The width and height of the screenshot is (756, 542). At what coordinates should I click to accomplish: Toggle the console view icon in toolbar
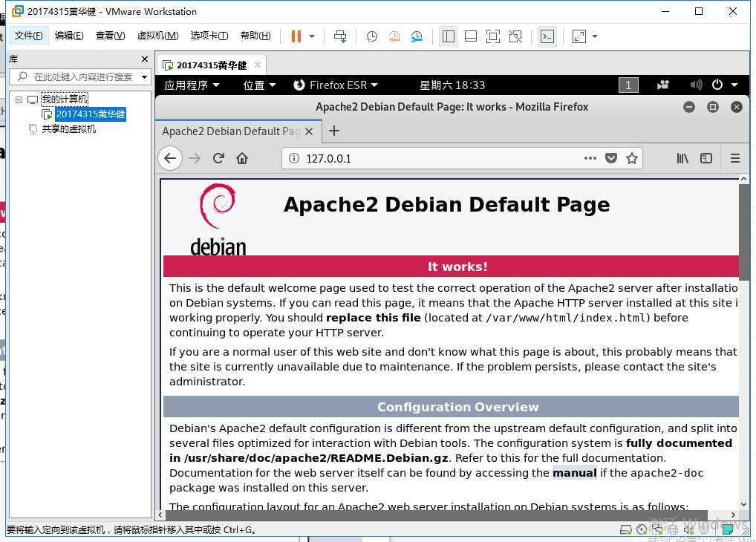547,36
